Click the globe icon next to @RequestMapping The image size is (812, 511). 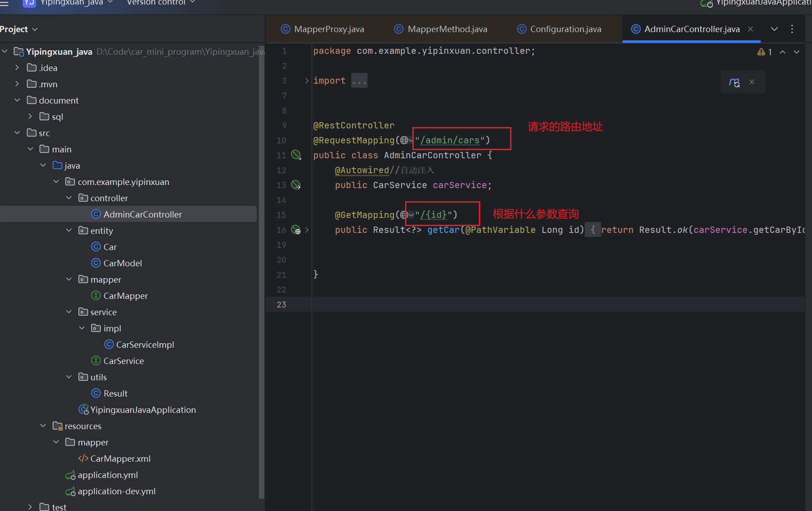click(x=404, y=141)
